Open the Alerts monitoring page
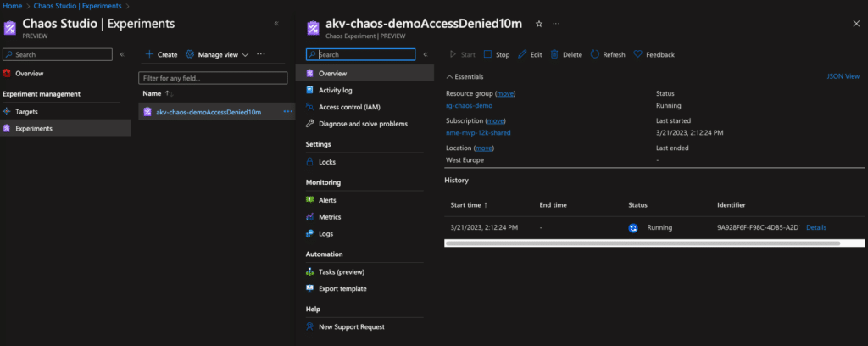Screen dimensions: 868x346 pos(327,200)
